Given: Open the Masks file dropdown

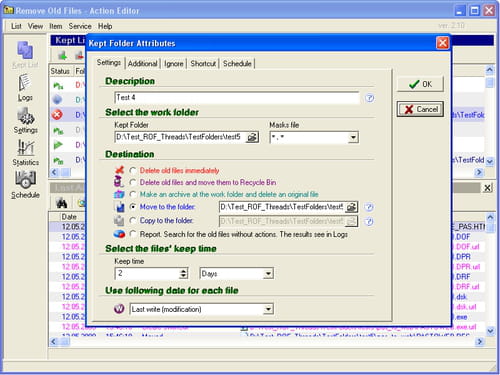Looking at the screenshot, I should click(353, 137).
